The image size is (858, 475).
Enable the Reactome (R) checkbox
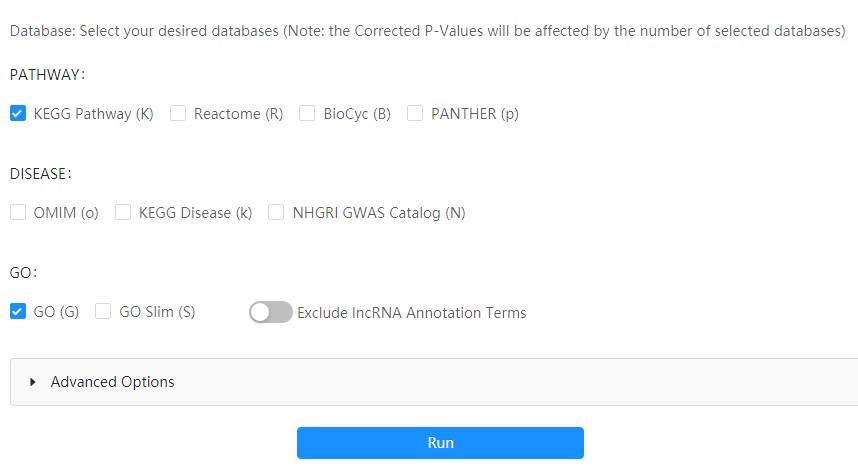point(178,113)
